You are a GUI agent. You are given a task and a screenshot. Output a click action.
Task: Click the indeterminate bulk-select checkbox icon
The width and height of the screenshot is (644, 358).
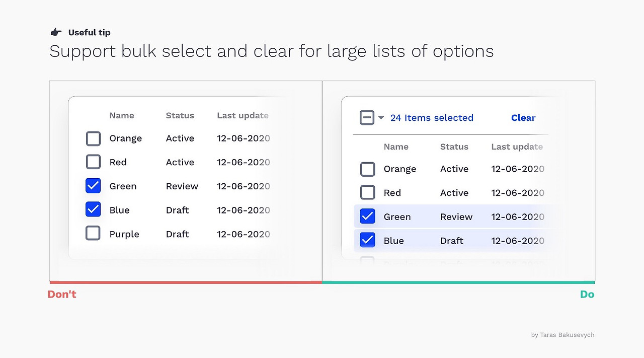367,116
